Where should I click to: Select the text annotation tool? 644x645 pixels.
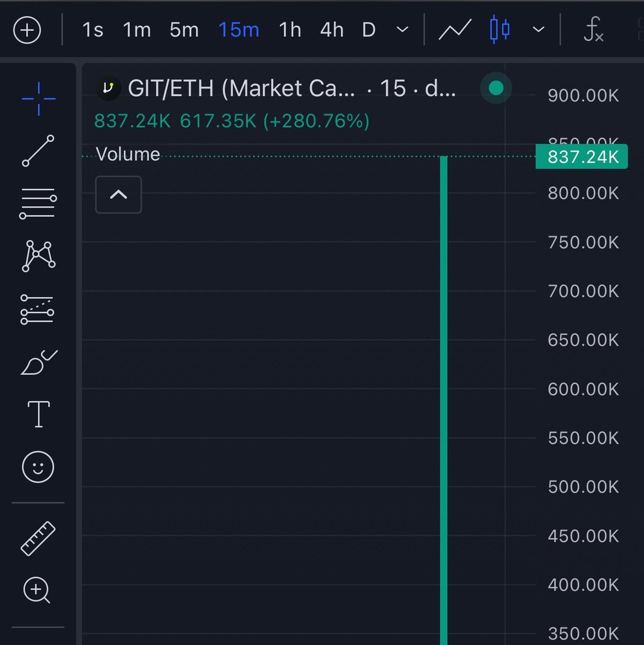point(39,414)
